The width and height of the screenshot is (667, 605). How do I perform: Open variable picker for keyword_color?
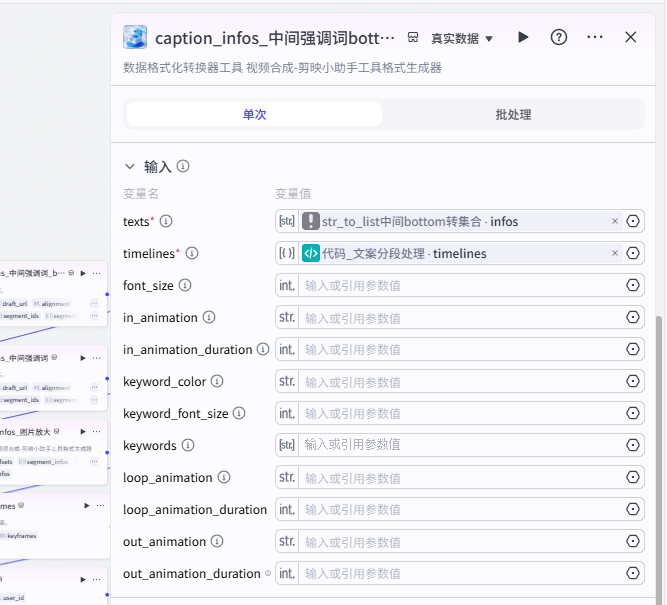click(633, 381)
